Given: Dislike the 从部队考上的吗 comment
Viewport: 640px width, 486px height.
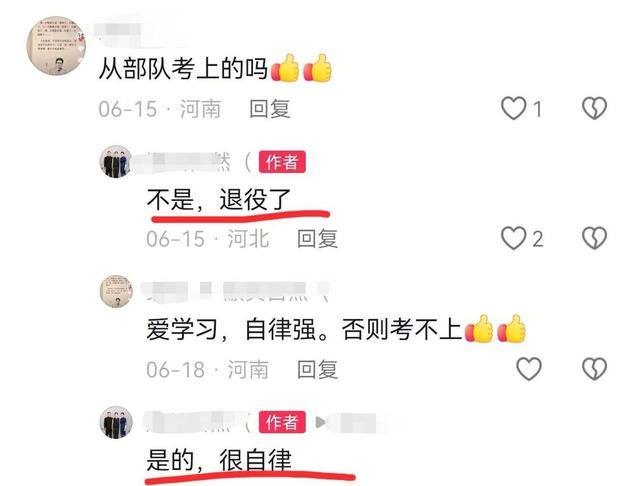Looking at the screenshot, I should pyautogui.click(x=594, y=109).
